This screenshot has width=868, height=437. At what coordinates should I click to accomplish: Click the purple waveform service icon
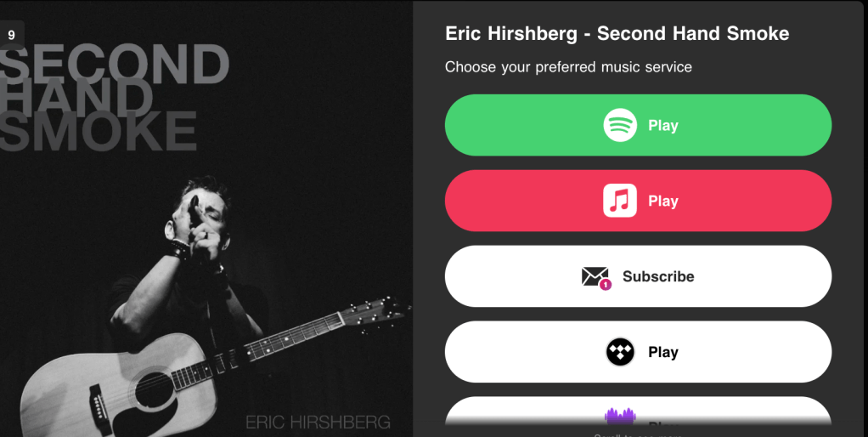pos(620,417)
